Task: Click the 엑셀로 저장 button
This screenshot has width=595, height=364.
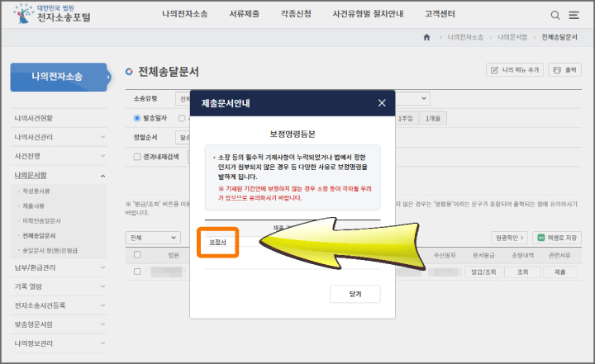Action: pyautogui.click(x=557, y=238)
